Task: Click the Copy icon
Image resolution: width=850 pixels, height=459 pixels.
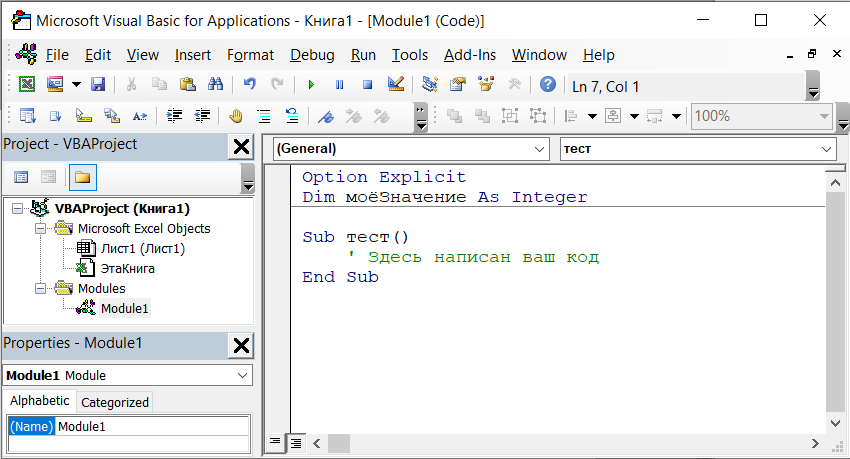Action: coord(159,84)
